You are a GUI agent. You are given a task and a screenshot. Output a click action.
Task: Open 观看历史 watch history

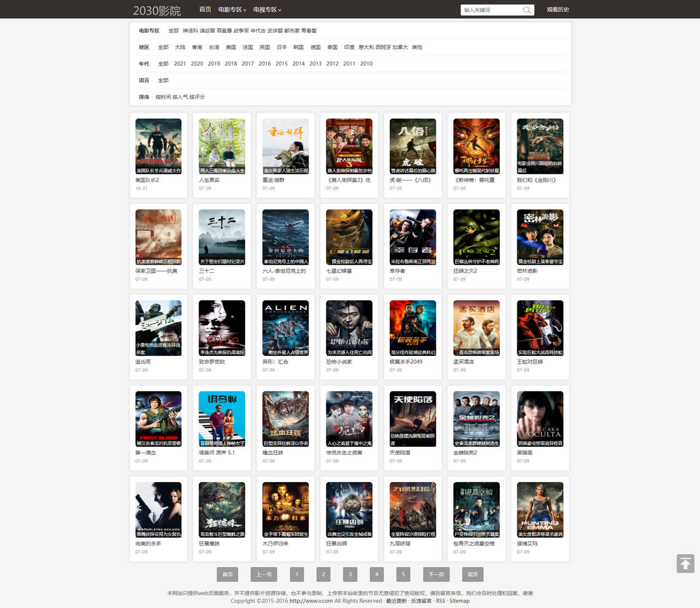[x=558, y=10]
